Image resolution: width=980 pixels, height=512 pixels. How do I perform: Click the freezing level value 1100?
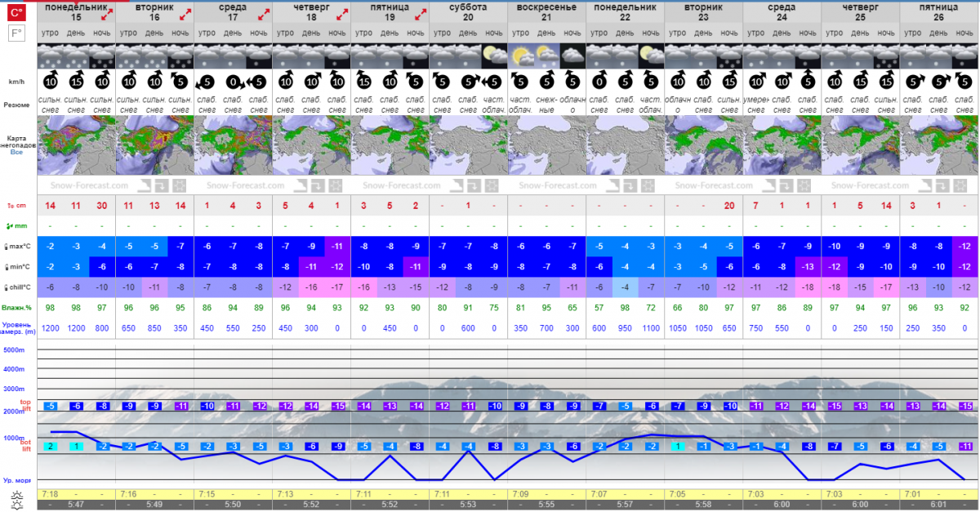[x=651, y=327]
